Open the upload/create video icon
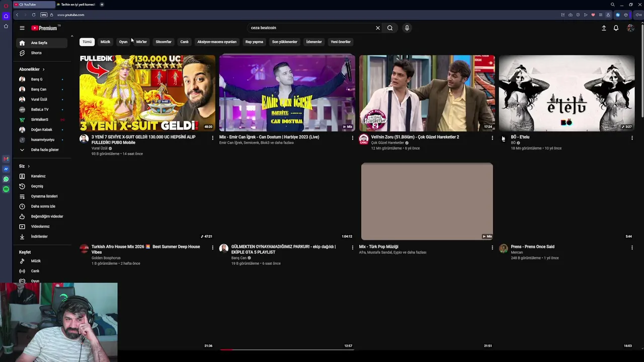 (604, 28)
